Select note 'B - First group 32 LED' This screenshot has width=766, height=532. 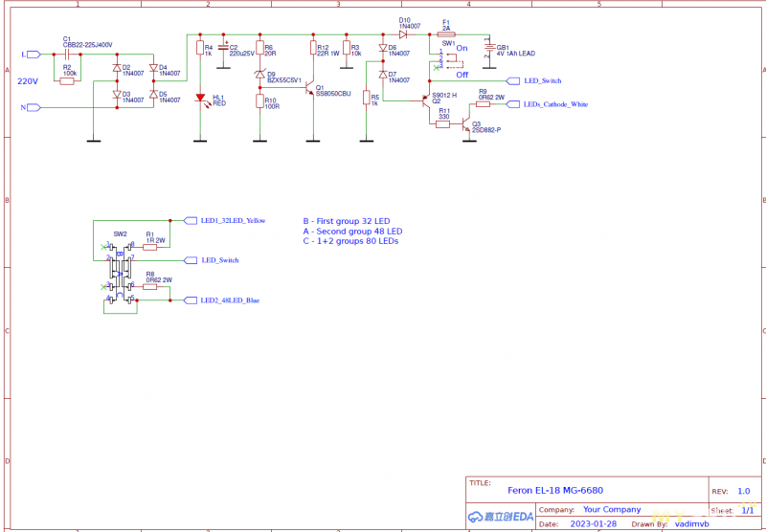tap(347, 221)
